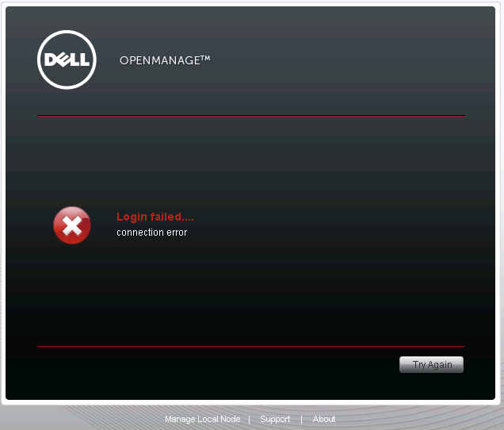Open the Support link
Viewport: 504px width, 430px height.
[x=275, y=419]
